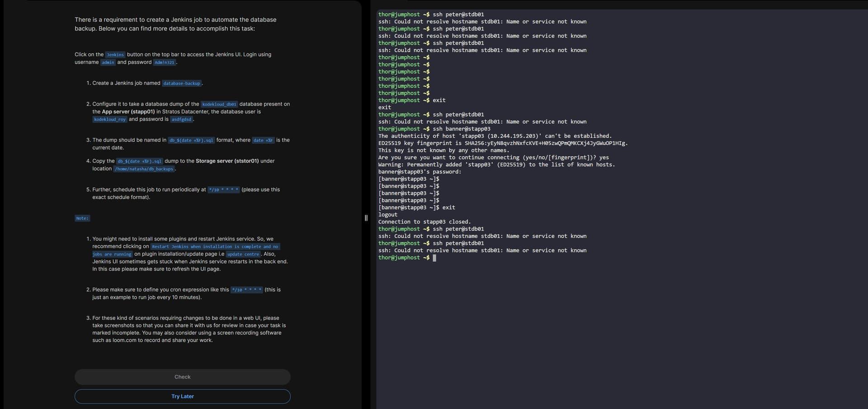
Task: Click the 'kodekloud_db01' database name chip
Action: coord(219,104)
